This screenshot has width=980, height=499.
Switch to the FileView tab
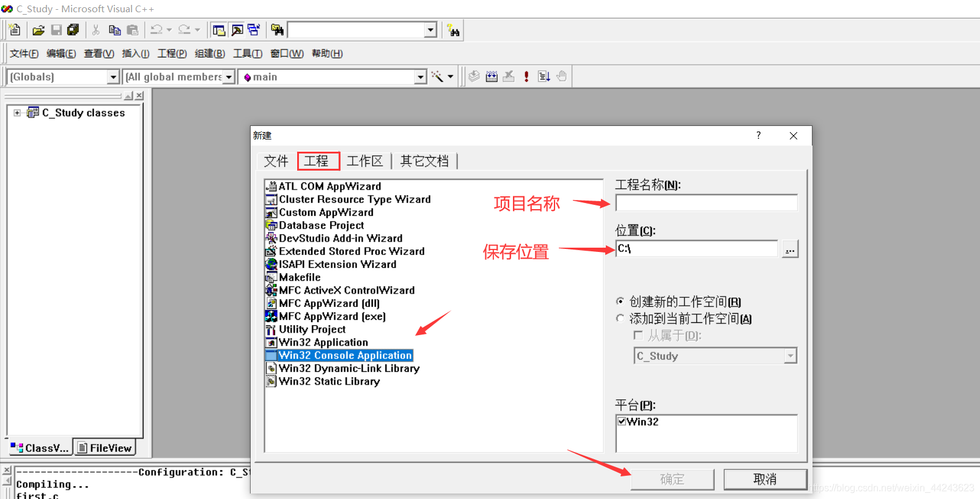pos(105,448)
